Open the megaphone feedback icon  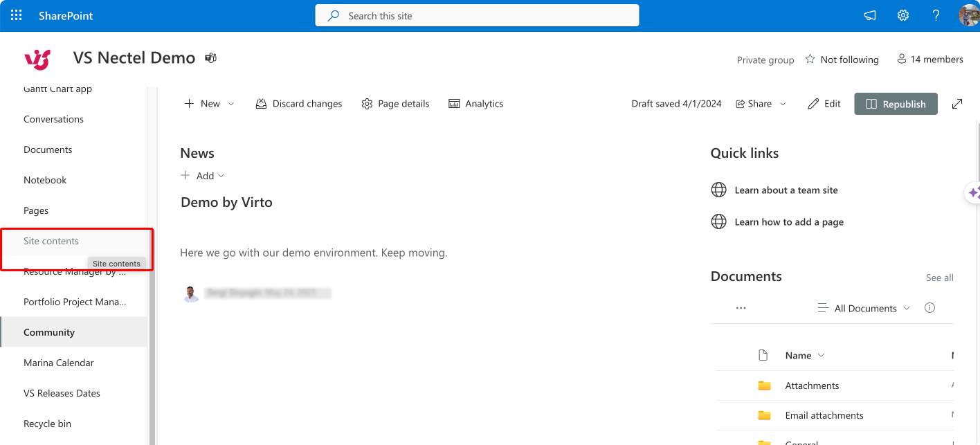(x=870, y=15)
